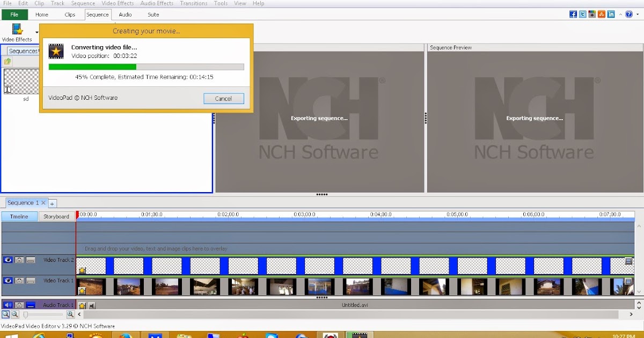Click the LinkedIn share icon

click(611, 14)
